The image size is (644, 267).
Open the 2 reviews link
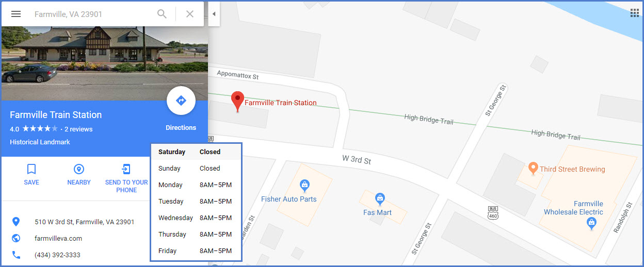click(78, 129)
